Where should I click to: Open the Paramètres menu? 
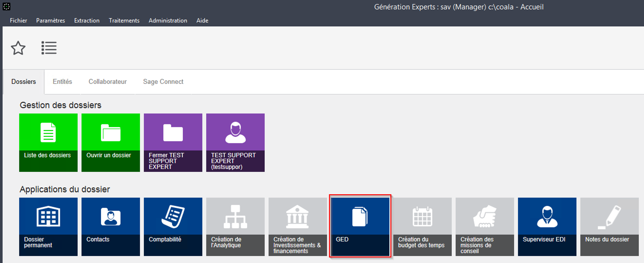pyautogui.click(x=51, y=21)
